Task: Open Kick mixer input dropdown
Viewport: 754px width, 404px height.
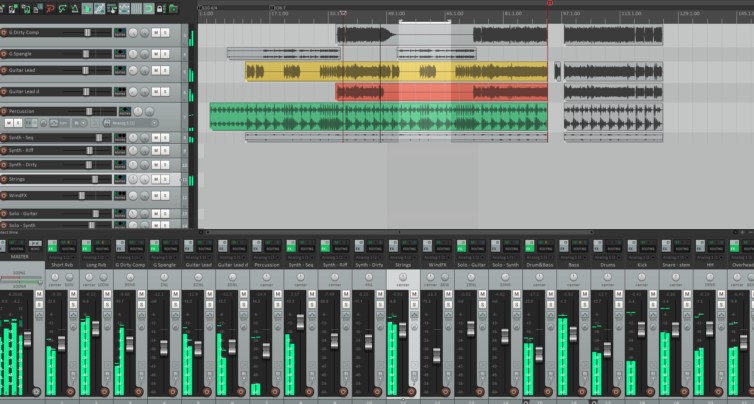Action: point(642,258)
